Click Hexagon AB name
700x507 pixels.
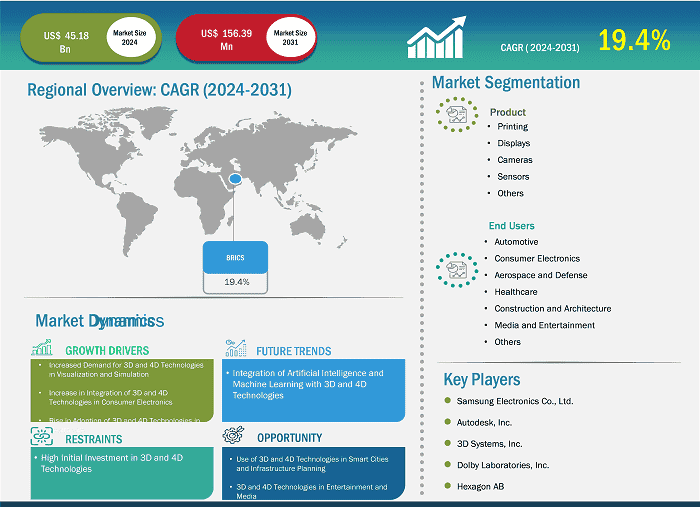(480, 486)
